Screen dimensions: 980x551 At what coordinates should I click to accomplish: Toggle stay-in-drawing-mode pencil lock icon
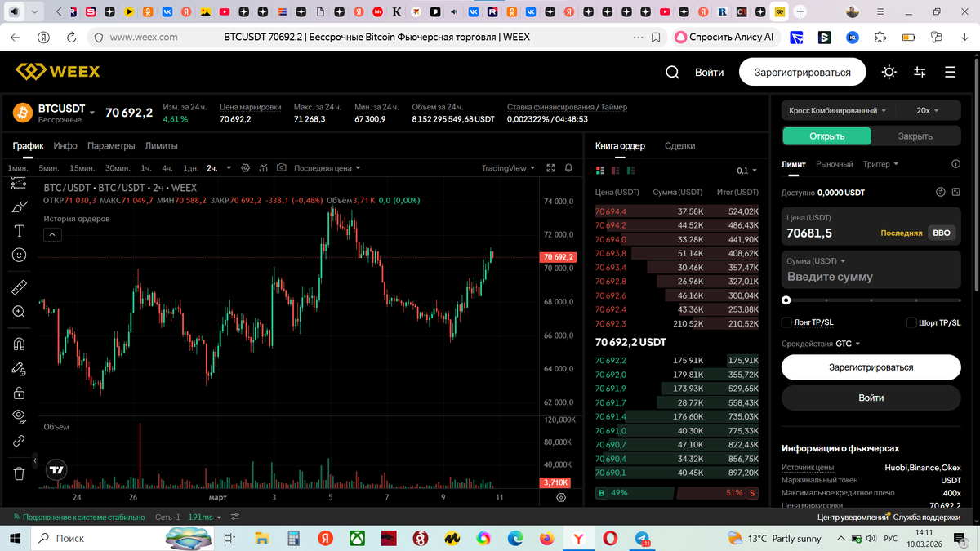click(x=20, y=368)
